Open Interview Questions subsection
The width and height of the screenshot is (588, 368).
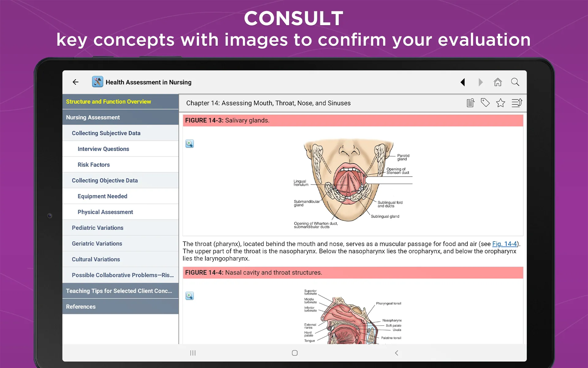[x=103, y=148]
